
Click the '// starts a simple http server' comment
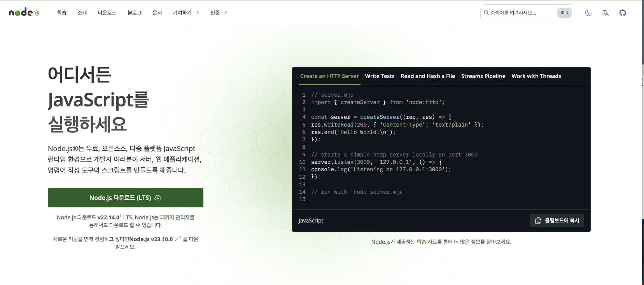click(394, 155)
